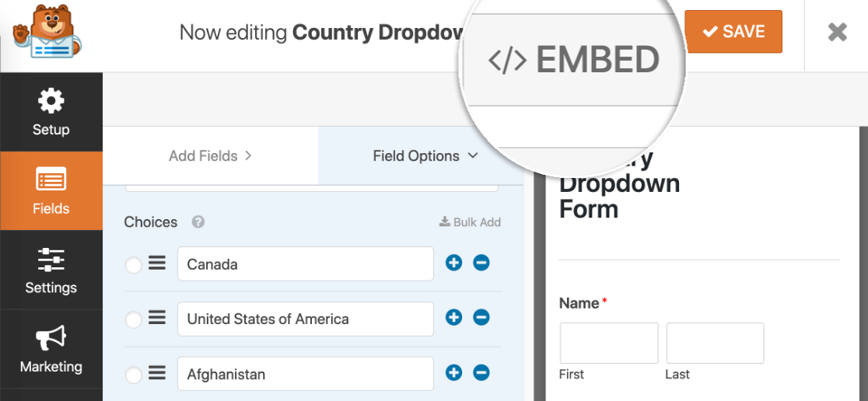Viewport: 868px width, 401px height.
Task: Switch to the Add Fields tab
Action: pos(210,156)
